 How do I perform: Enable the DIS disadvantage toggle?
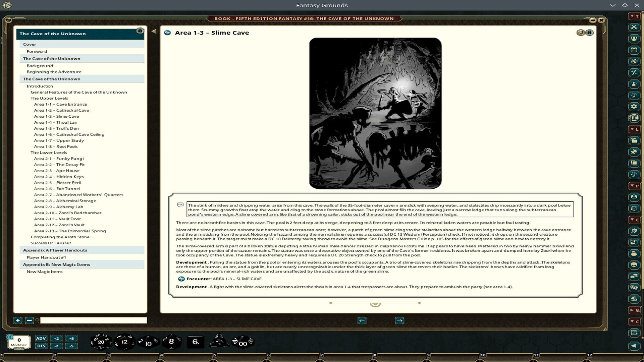41,346
